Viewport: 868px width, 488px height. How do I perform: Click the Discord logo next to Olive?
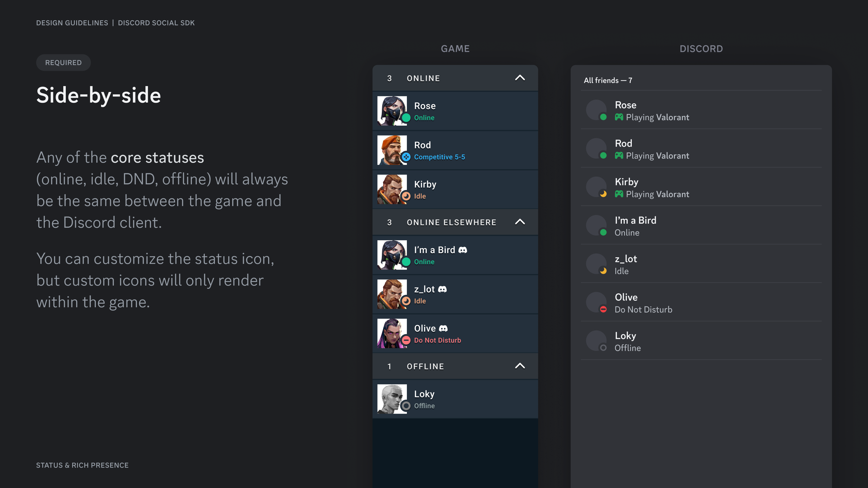point(443,328)
